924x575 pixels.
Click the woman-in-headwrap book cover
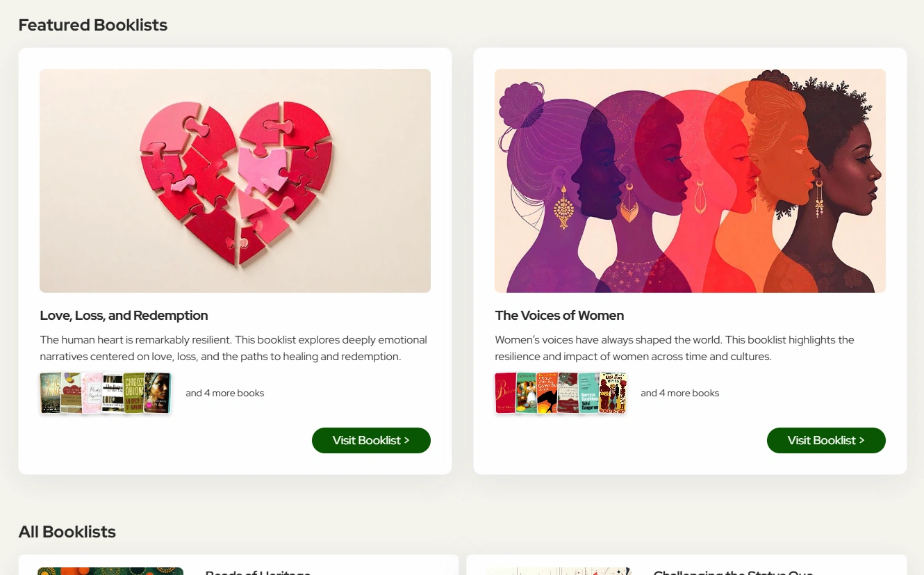click(158, 393)
